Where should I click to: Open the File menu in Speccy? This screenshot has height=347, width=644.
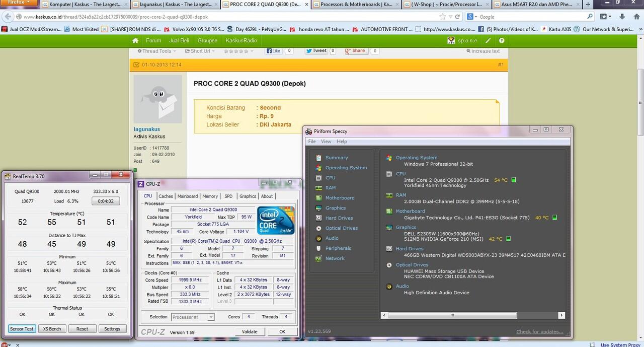point(312,142)
